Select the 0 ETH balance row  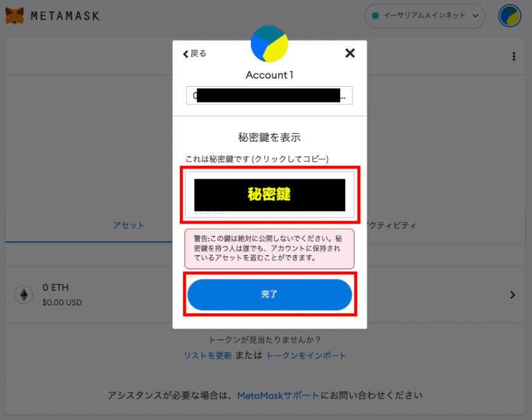(x=265, y=295)
